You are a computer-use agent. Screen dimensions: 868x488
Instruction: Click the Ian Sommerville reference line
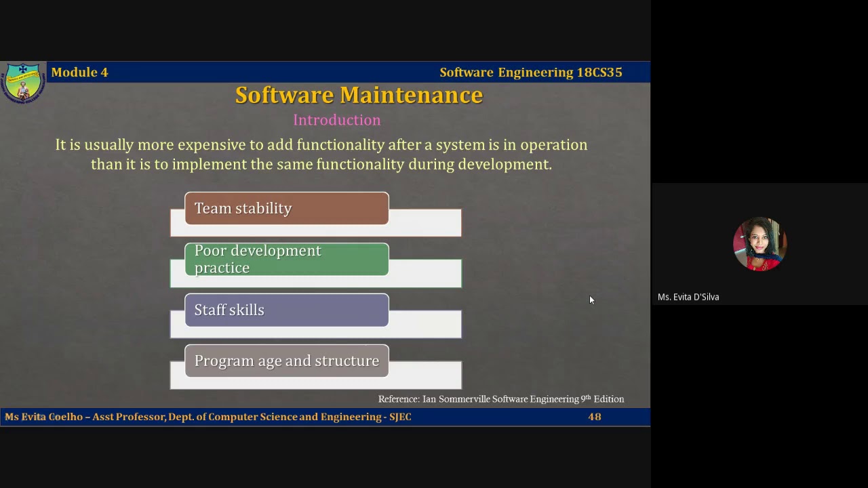pos(501,399)
